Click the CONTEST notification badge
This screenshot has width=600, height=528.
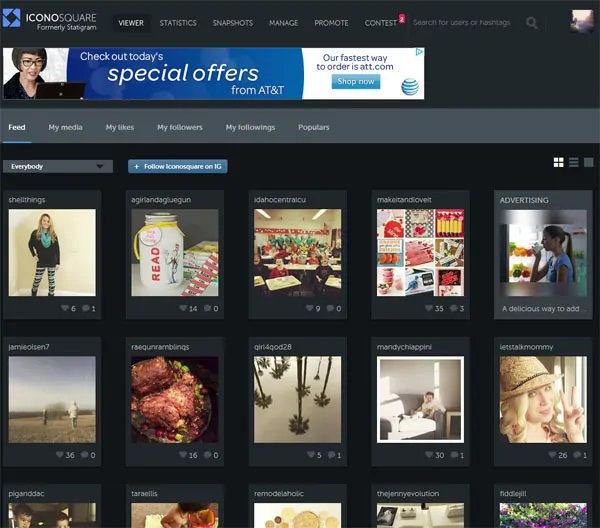402,18
